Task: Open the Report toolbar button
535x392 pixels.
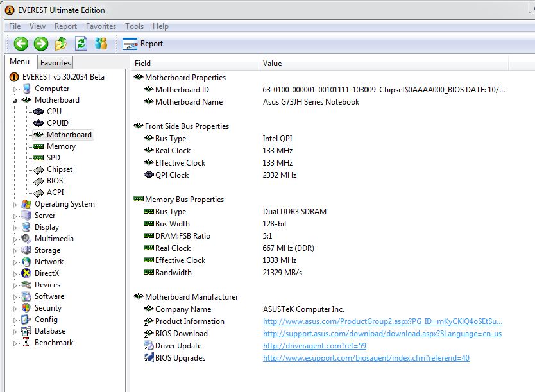Action: click(x=143, y=44)
